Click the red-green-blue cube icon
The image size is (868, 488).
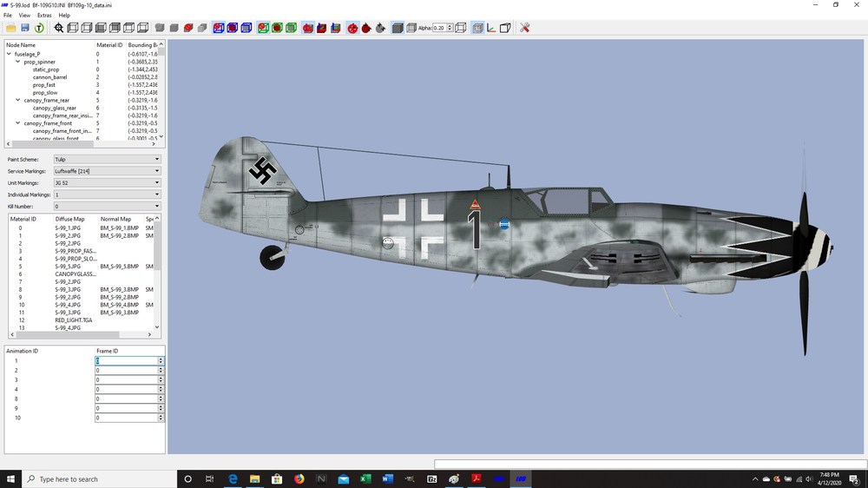[x=322, y=28]
